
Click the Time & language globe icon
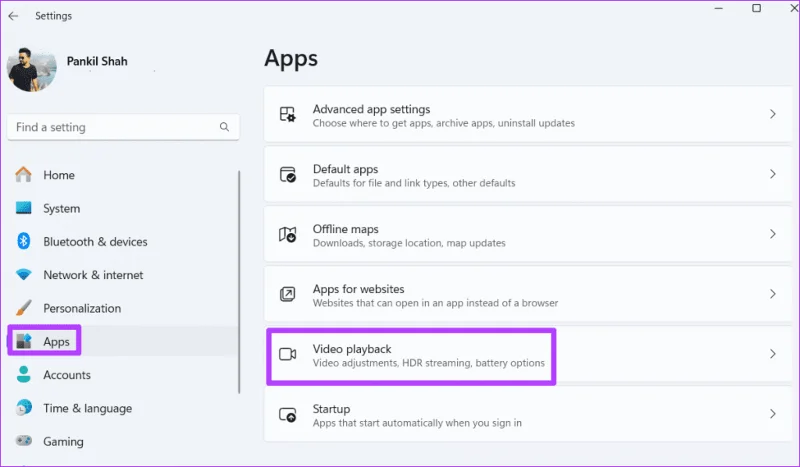23,407
